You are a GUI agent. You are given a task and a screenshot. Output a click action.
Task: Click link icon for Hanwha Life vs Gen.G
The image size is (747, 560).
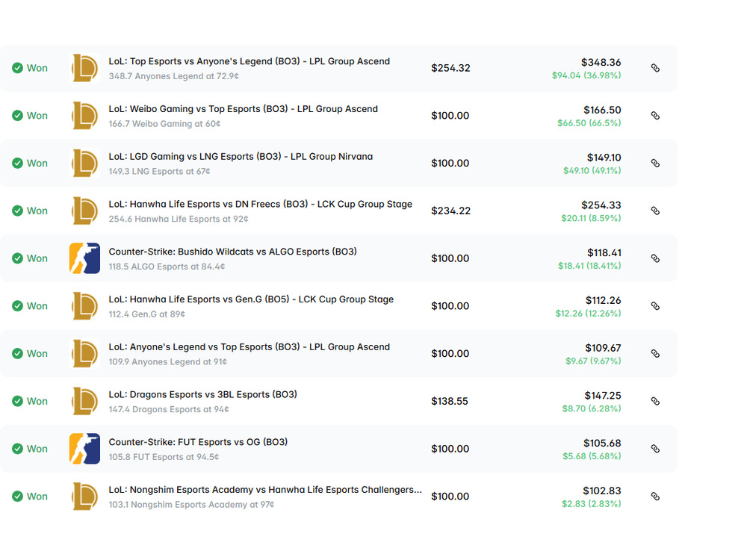pos(655,306)
